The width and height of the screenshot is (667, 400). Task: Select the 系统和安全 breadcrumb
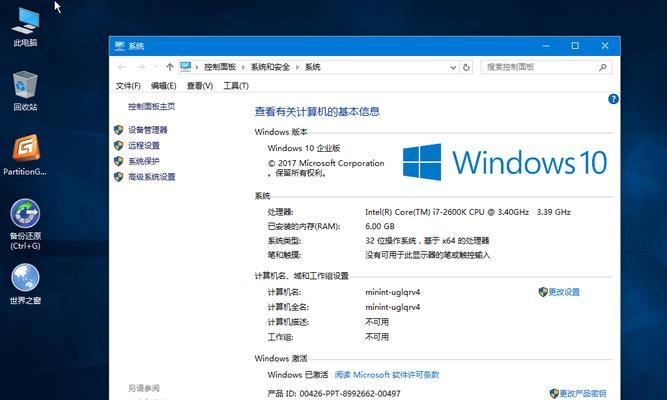tap(270, 67)
